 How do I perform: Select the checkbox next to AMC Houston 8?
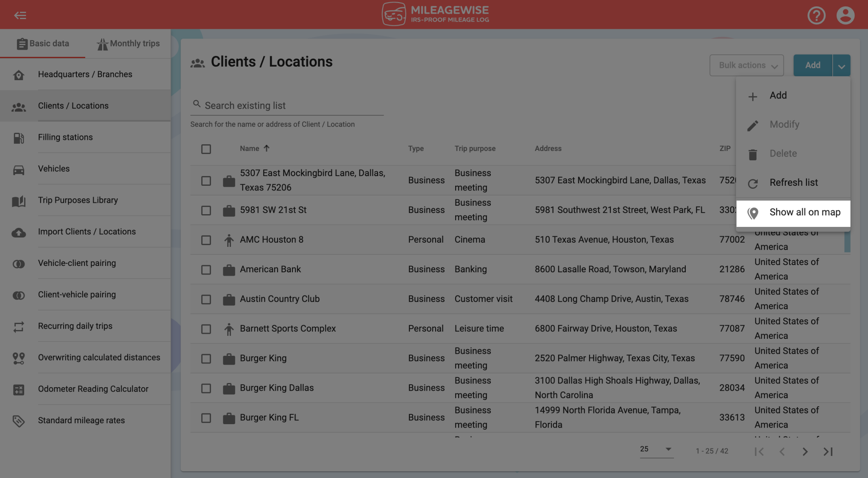(x=206, y=240)
